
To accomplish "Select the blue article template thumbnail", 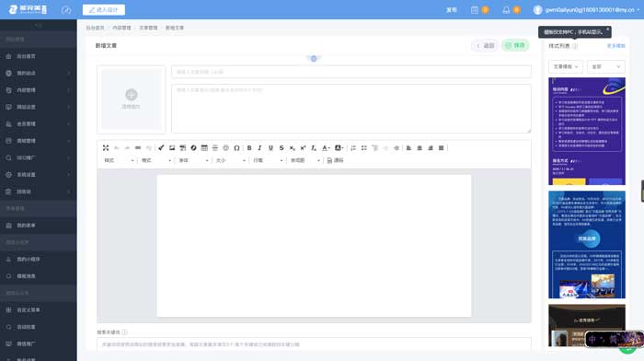I will 587,245.
